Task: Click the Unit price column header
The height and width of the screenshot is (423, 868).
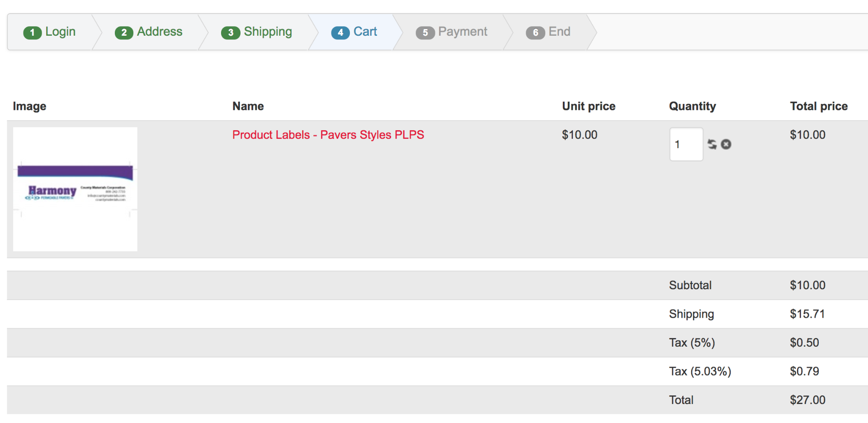Action: point(589,106)
